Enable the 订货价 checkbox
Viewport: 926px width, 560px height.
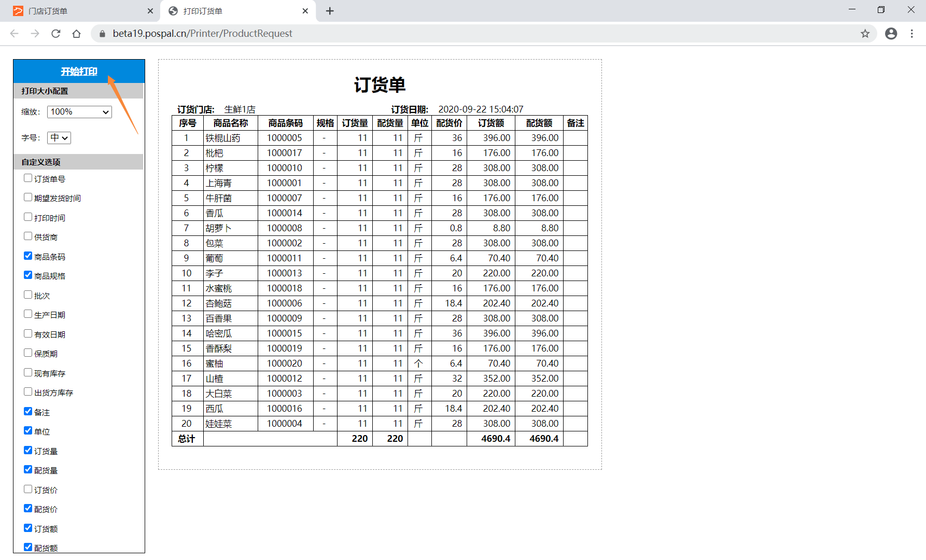point(28,489)
